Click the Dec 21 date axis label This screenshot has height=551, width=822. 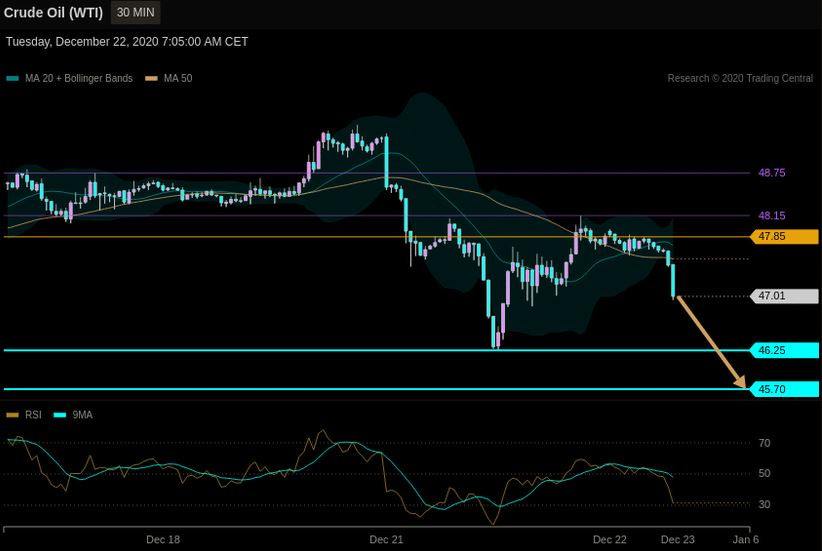(386, 539)
